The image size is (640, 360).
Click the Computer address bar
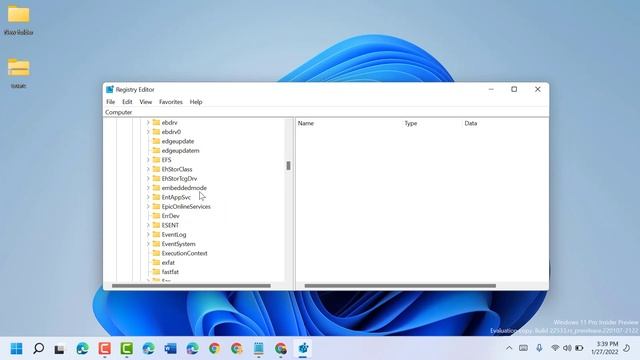tap(326, 112)
